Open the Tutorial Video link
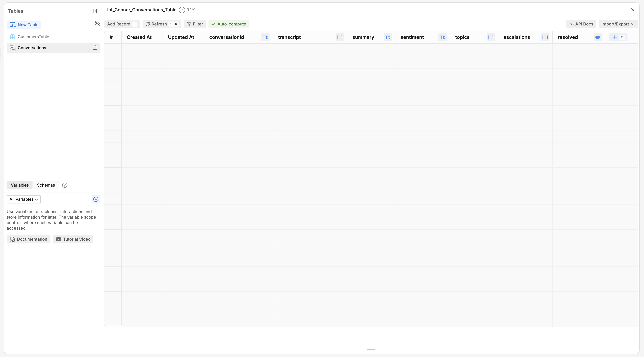The height and width of the screenshot is (357, 644). tap(73, 239)
